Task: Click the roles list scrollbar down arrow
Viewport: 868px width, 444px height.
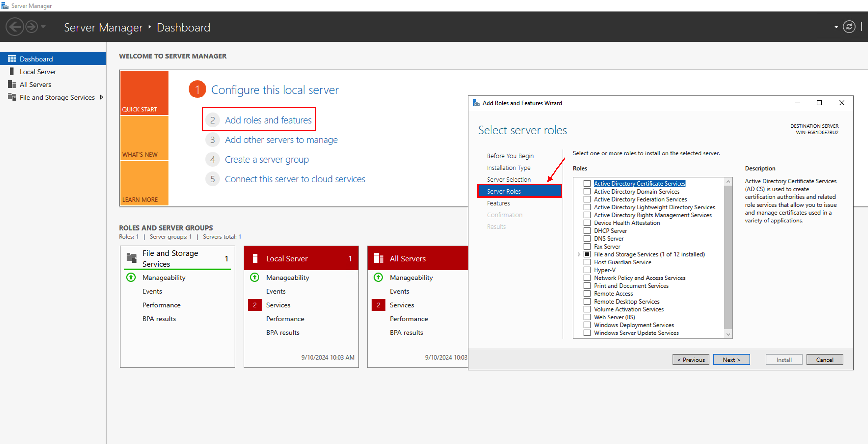Action: coord(728,334)
